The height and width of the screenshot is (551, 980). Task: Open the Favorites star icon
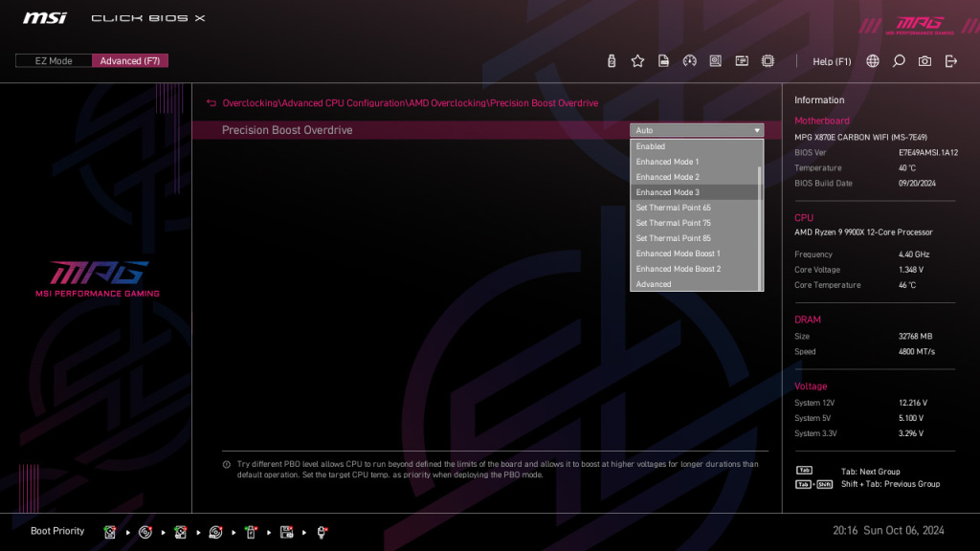click(637, 60)
